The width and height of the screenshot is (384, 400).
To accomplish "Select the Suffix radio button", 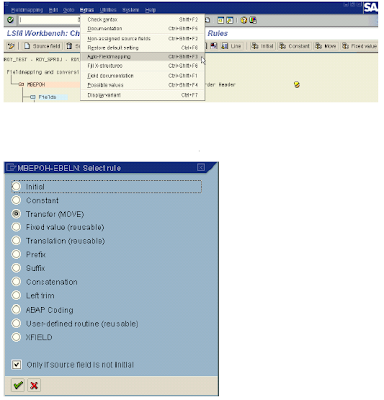I will (x=16, y=268).
